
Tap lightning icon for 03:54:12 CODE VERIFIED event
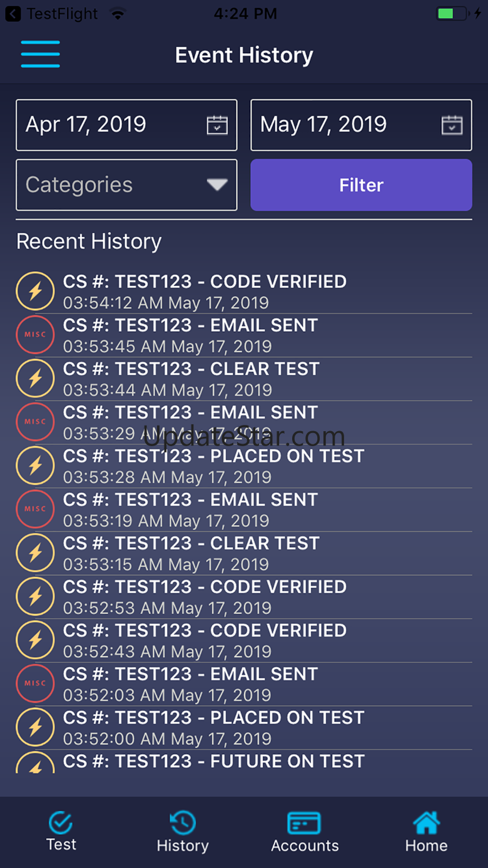[35, 291]
